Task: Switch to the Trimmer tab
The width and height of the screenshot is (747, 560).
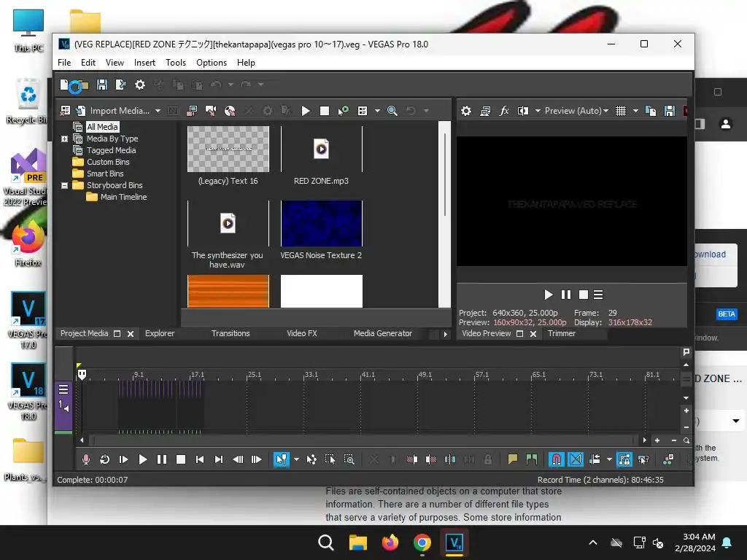Action: pos(561,333)
